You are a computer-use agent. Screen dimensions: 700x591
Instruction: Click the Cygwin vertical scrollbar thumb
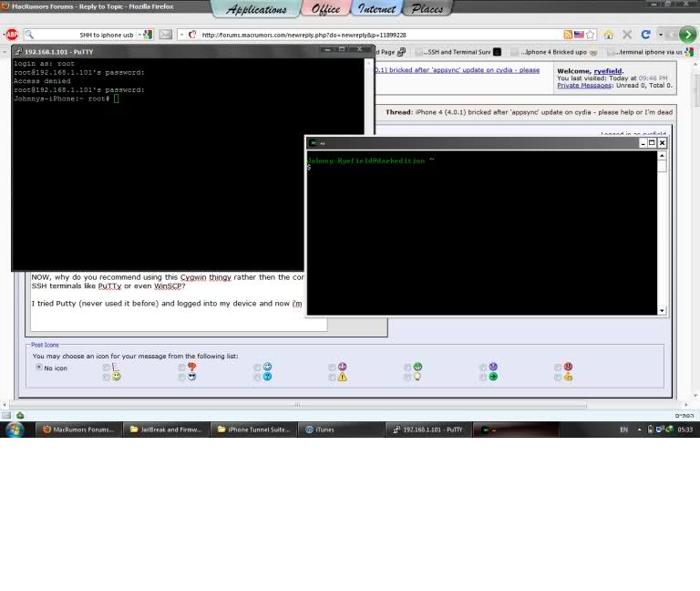point(662,166)
